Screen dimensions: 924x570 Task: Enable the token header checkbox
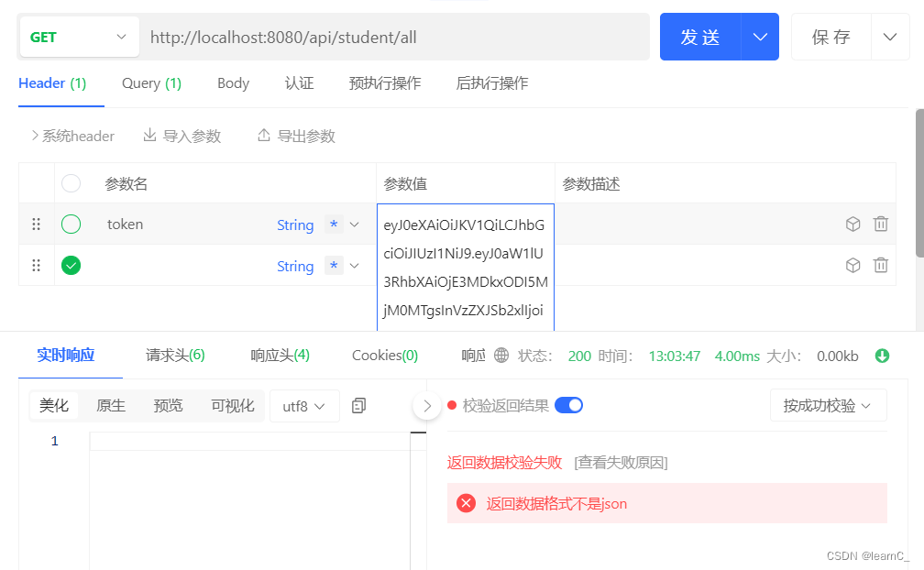pyautogui.click(x=71, y=224)
